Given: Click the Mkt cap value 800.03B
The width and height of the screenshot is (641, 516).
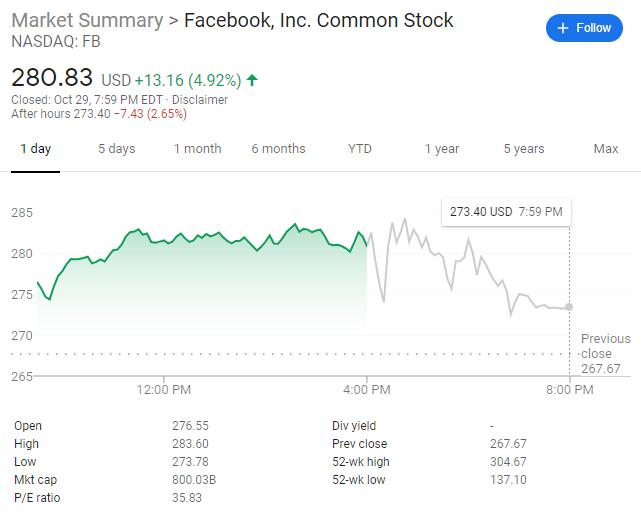Looking at the screenshot, I should point(194,479).
